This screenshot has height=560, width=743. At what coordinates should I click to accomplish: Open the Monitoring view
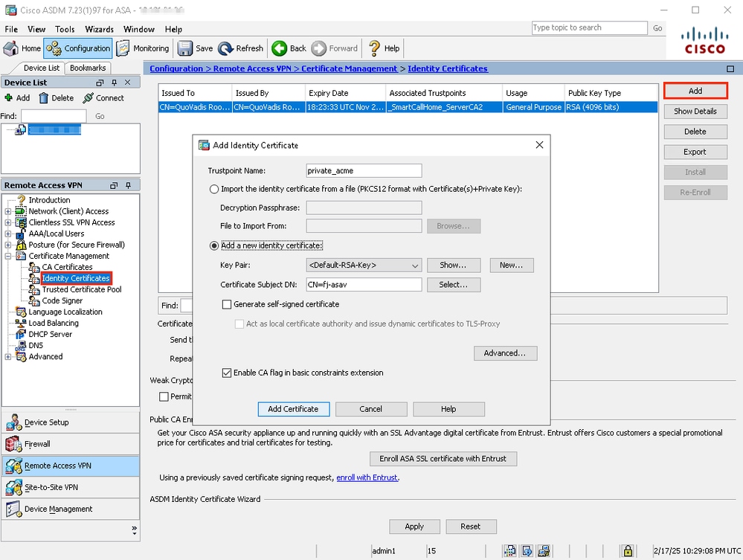[143, 48]
